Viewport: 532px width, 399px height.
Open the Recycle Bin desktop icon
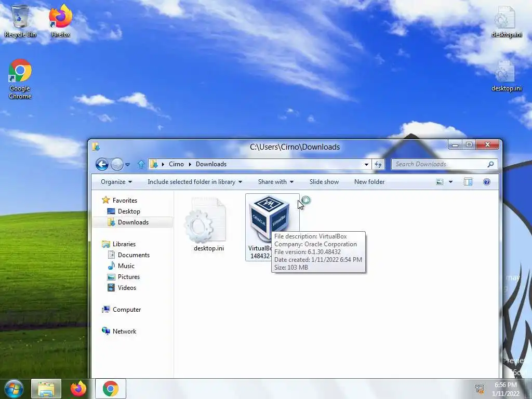(20, 21)
